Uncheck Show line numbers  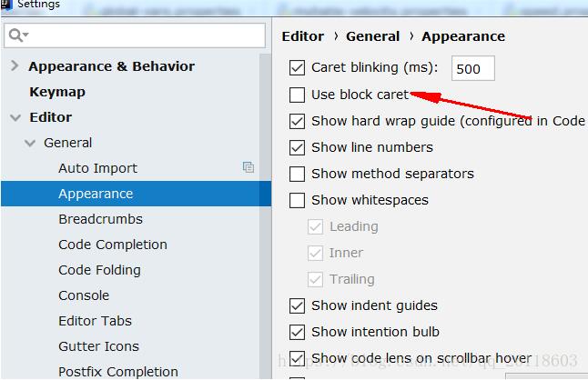pyautogui.click(x=297, y=147)
